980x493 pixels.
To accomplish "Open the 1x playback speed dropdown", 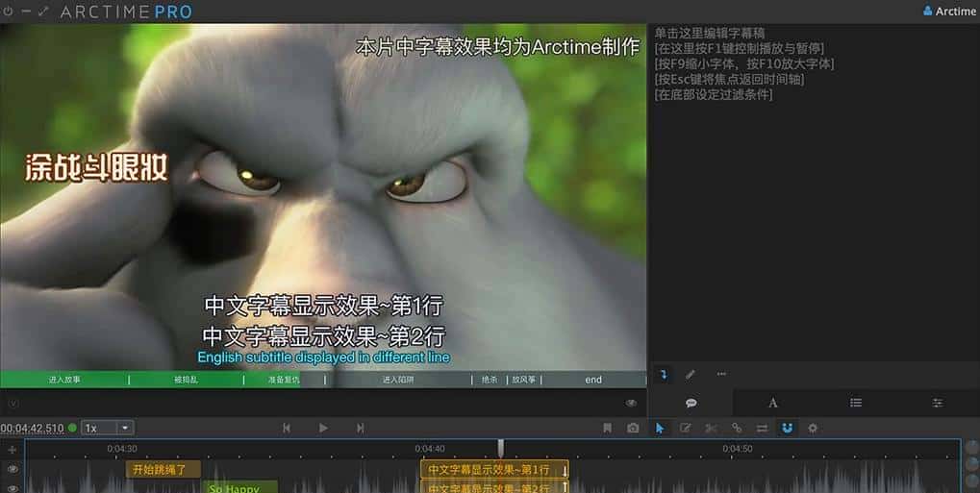I will (x=108, y=428).
